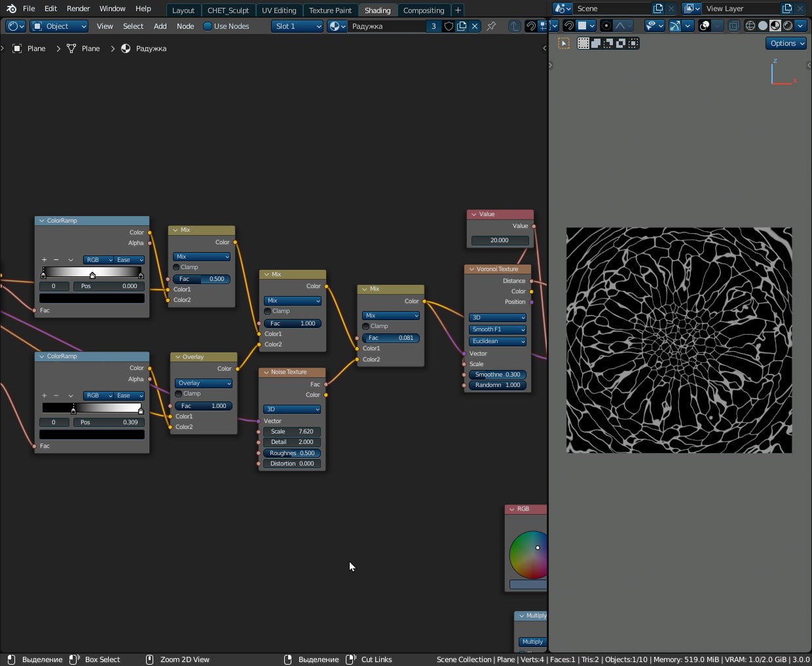Screen dimensions: 812x666
Task: Click the Радужка material icon in breadcrumbs
Action: [x=126, y=48]
